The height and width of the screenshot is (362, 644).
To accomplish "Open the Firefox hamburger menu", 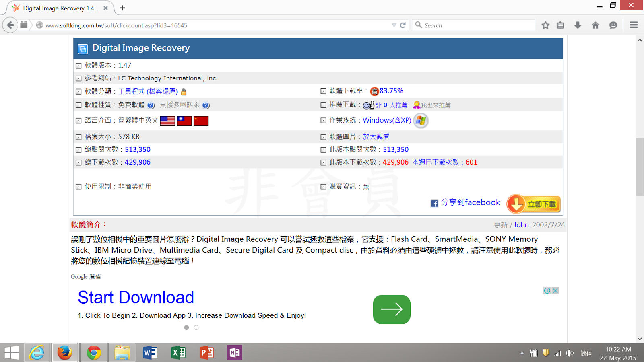I will coord(634,25).
